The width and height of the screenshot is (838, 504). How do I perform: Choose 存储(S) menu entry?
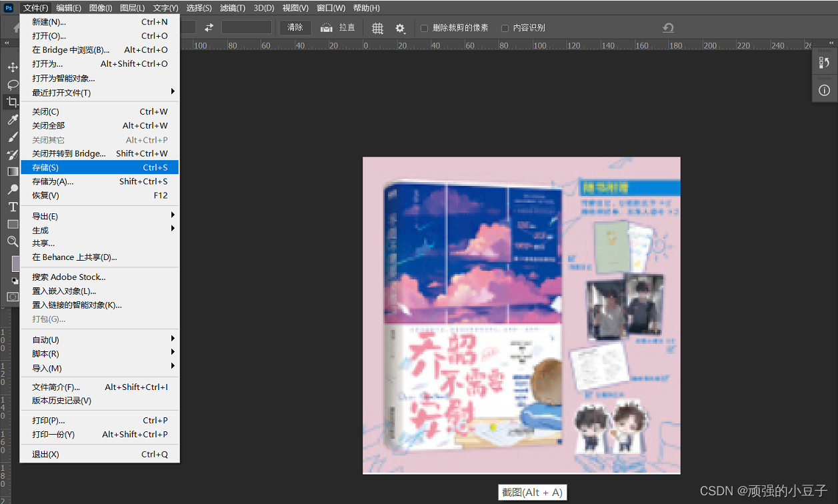100,167
